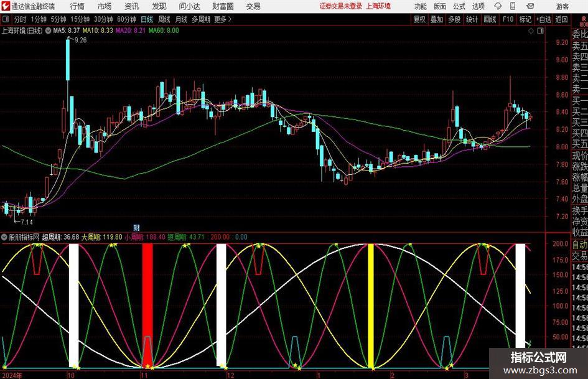Select the 周线 period tab

164,19
